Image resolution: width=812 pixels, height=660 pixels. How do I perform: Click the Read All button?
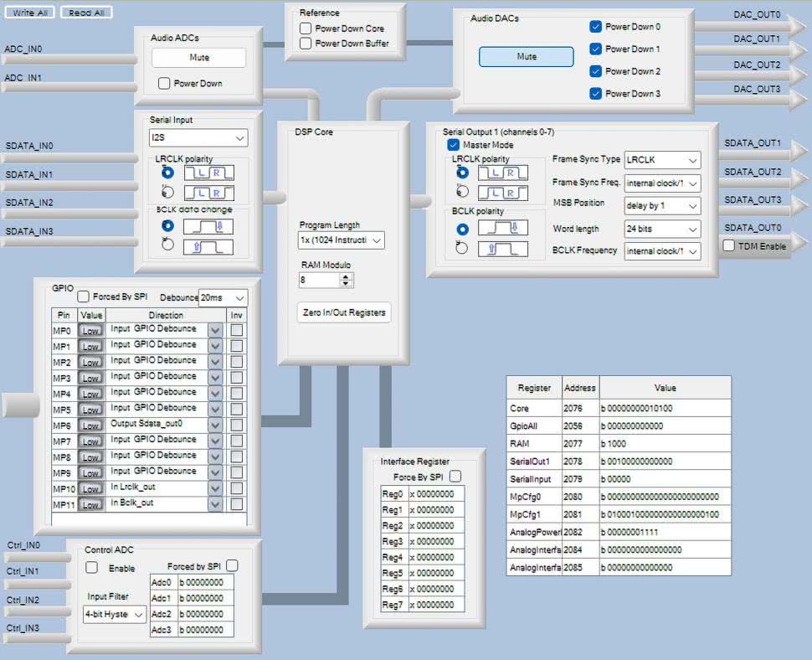(86, 13)
